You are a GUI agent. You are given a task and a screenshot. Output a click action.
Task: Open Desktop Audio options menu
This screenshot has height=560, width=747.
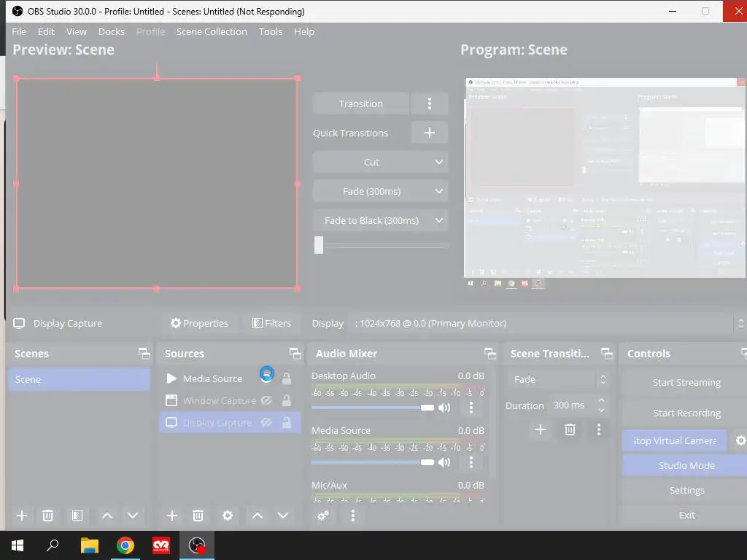[x=471, y=408]
